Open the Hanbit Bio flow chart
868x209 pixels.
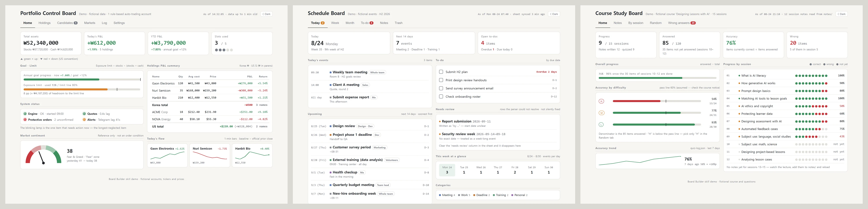click(252, 155)
